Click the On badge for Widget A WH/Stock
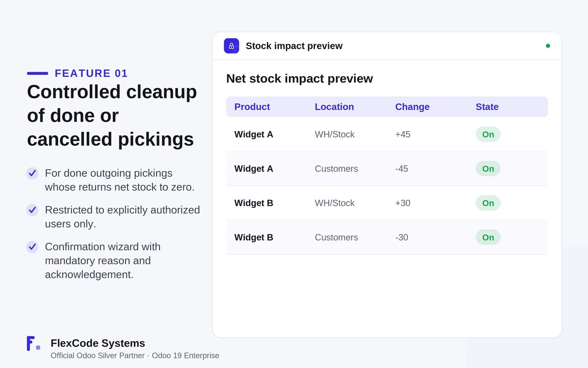This screenshot has height=368, width=588. coord(488,134)
